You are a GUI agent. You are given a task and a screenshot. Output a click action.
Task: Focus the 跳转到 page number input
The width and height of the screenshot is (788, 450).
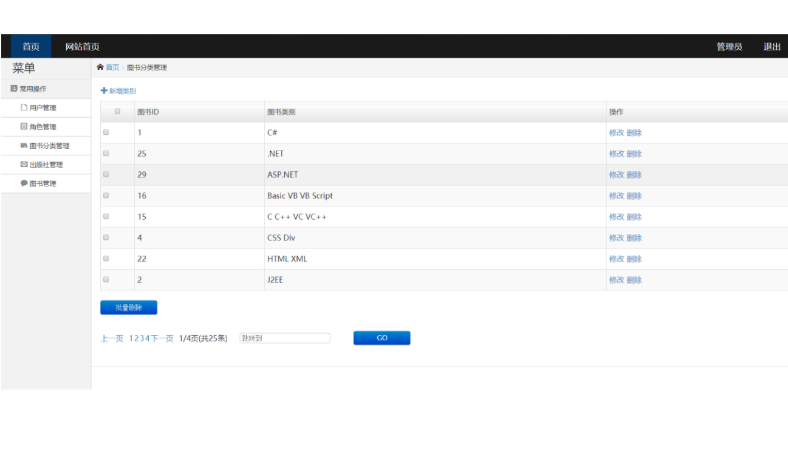click(x=284, y=338)
